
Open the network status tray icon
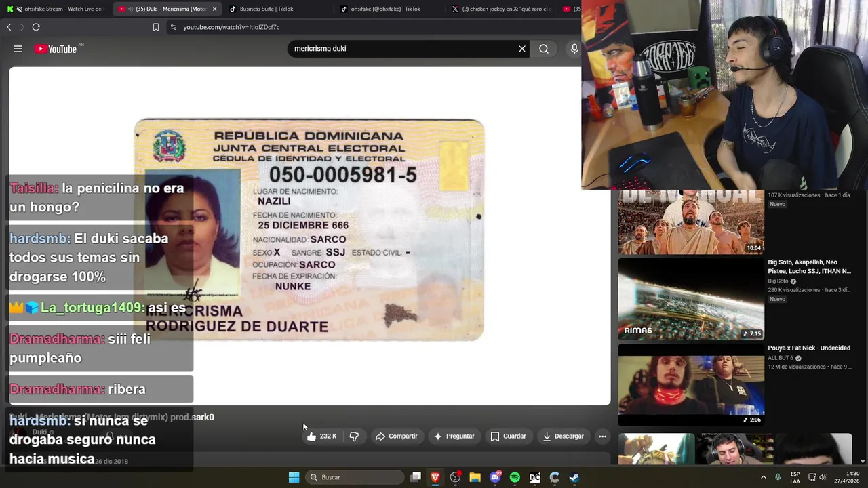coord(811,477)
